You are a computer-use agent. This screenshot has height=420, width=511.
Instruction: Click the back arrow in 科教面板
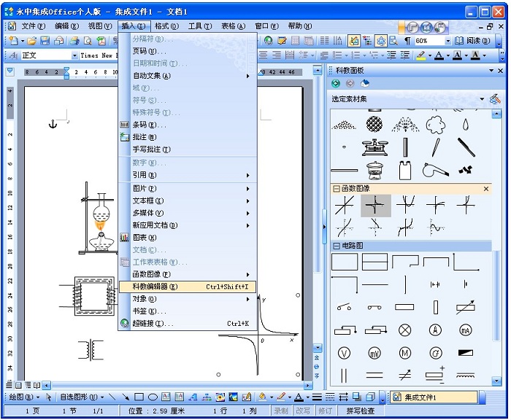coord(336,84)
